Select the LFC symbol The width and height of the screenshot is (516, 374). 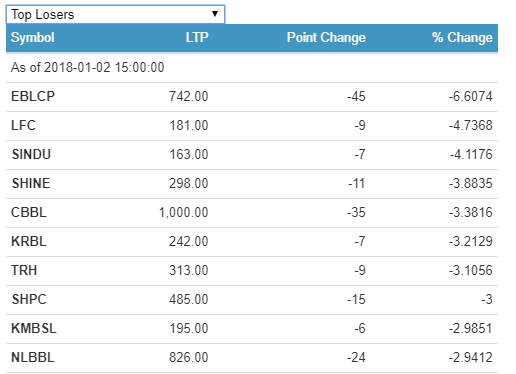point(23,126)
